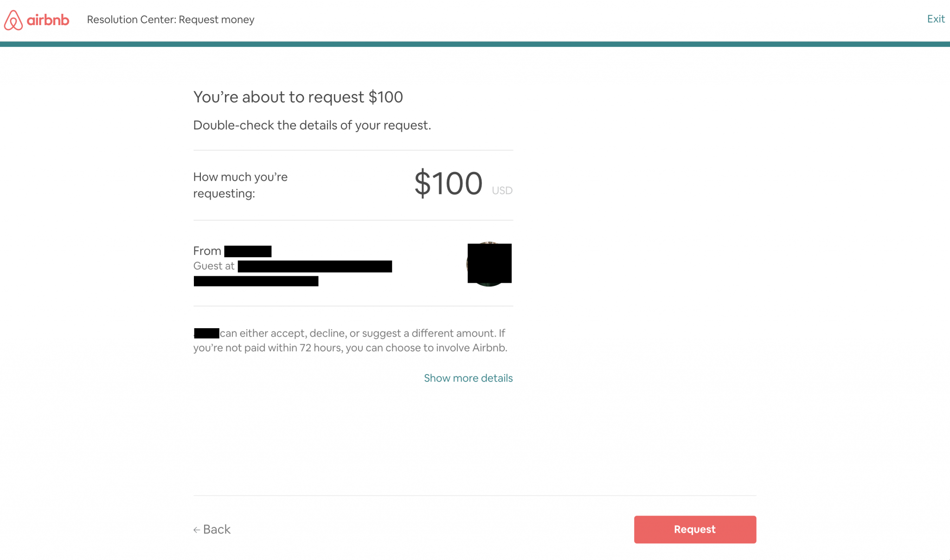The height and width of the screenshot is (560, 950).
Task: Select the airbnb wordmark
Action: pyautogui.click(x=48, y=20)
